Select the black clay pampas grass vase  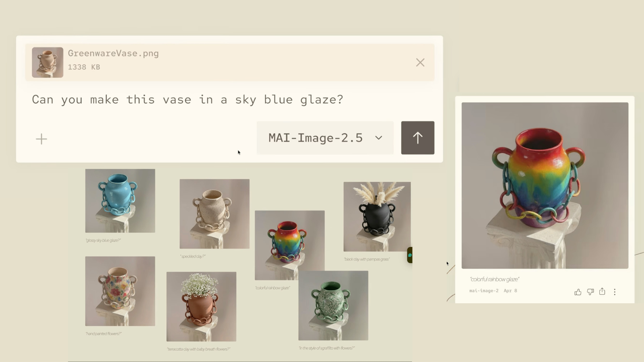[377, 217]
